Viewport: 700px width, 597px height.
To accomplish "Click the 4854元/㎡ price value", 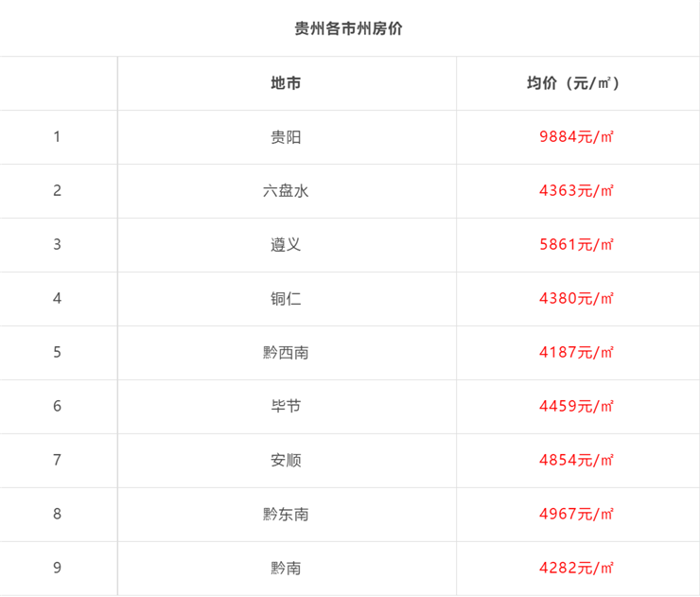I will click(x=576, y=460).
